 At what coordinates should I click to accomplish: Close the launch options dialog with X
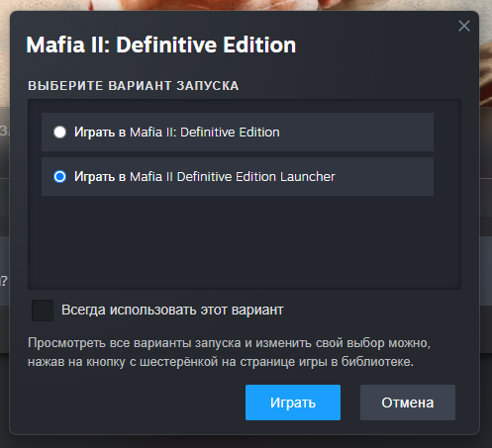click(x=464, y=26)
